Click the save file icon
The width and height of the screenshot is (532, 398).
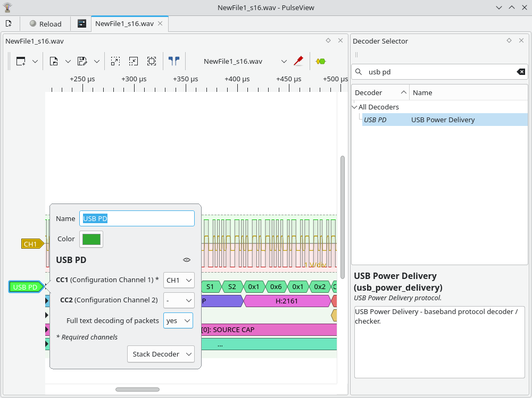[x=82, y=61]
